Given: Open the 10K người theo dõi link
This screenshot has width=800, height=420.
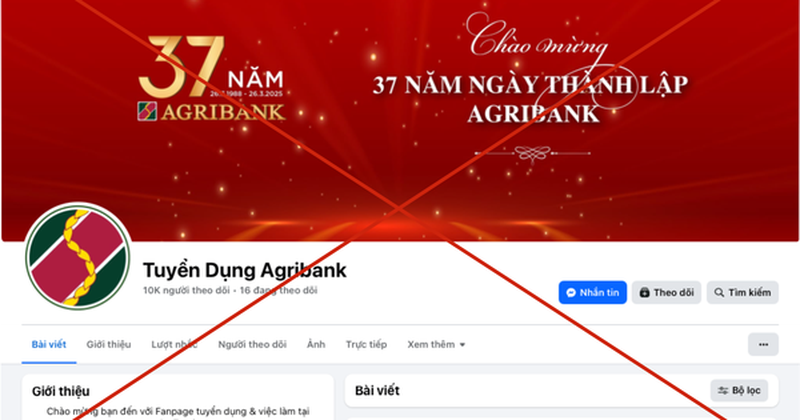Looking at the screenshot, I should [x=186, y=290].
